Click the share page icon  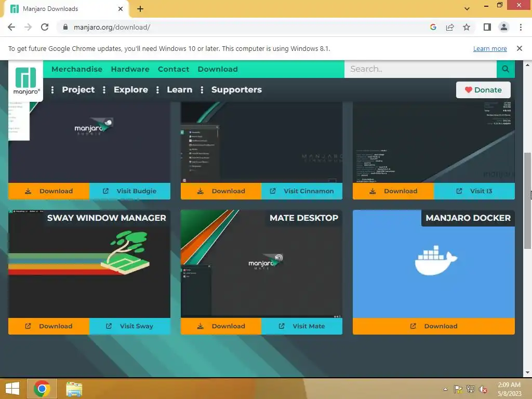coord(450,27)
